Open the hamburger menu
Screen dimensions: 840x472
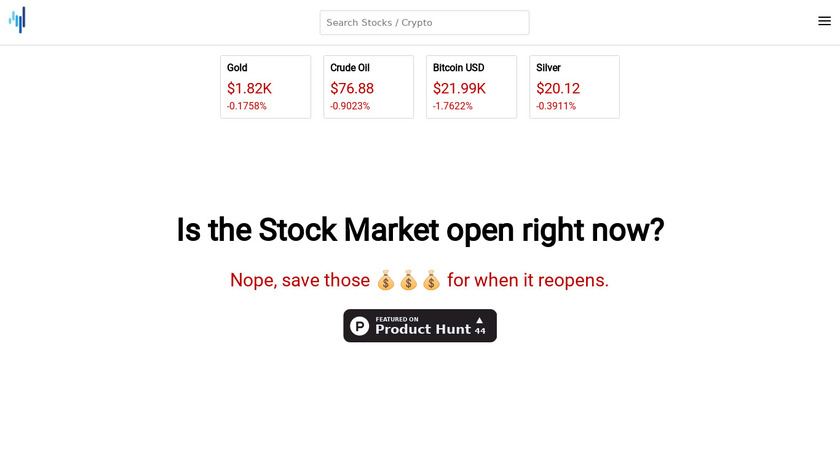click(x=824, y=21)
